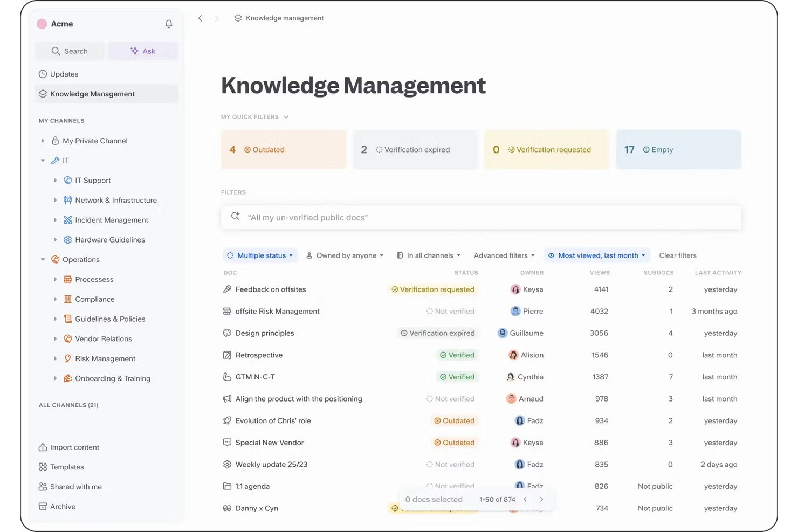
Task: Expand the Vendor Relations subtree
Action: [55, 339]
